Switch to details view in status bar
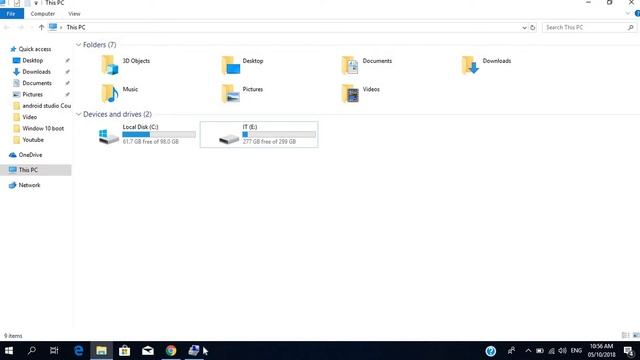640x360 pixels. point(625,336)
